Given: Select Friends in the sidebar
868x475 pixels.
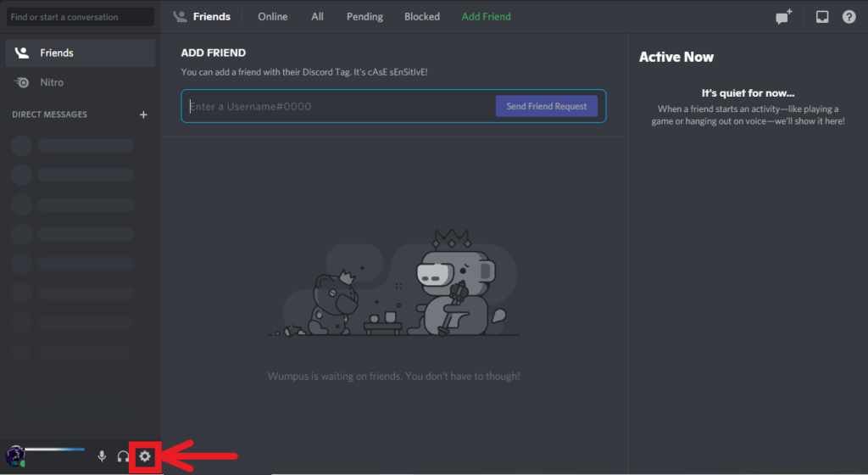Looking at the screenshot, I should [x=81, y=53].
